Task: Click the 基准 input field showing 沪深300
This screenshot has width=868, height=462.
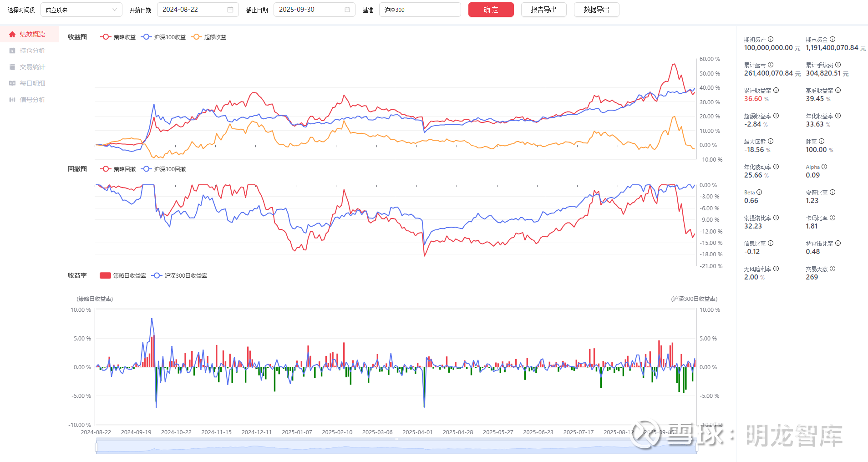Action: [420, 10]
